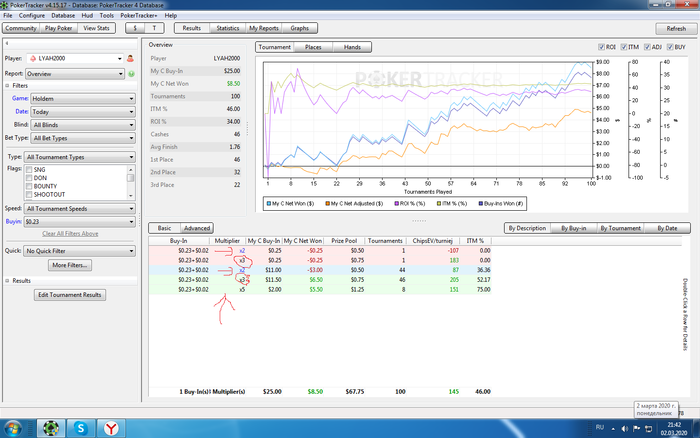Switch to the Statistics tab

(228, 28)
